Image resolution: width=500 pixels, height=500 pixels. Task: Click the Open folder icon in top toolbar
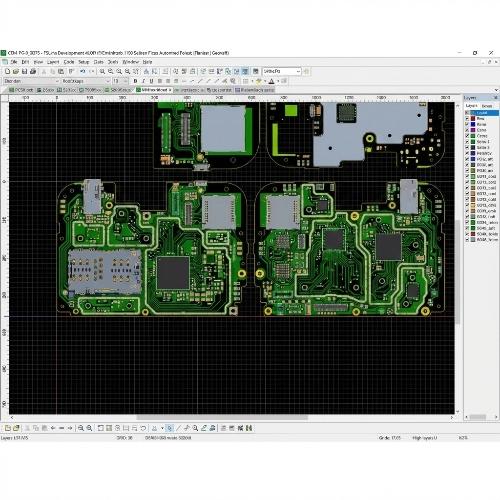click(x=16, y=71)
